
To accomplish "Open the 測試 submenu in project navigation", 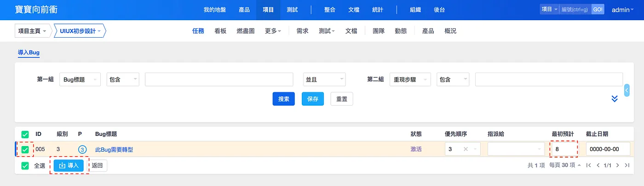I will click(x=327, y=31).
